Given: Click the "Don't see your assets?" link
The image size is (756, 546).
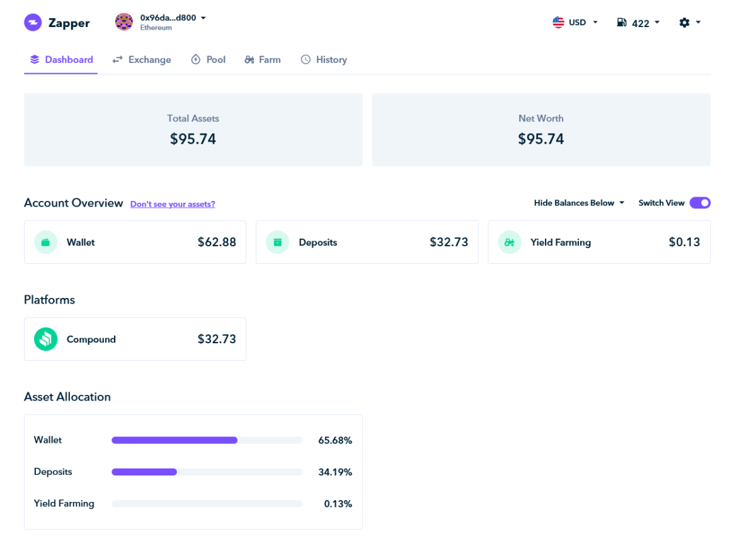Looking at the screenshot, I should (x=173, y=204).
